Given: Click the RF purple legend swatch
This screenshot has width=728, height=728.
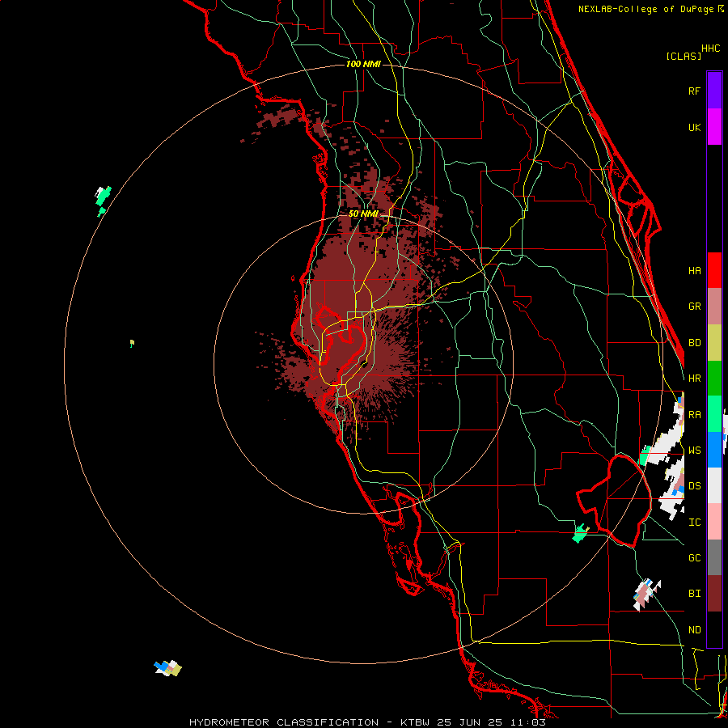Looking at the screenshot, I should click(x=714, y=91).
